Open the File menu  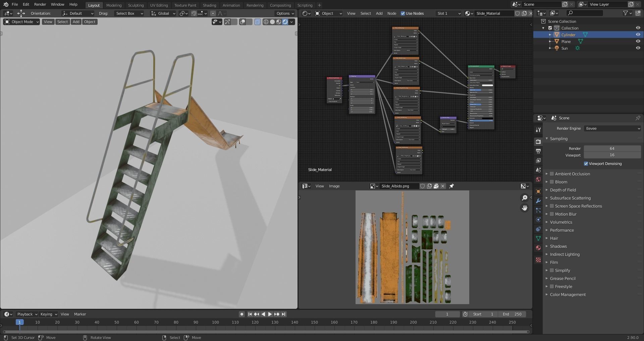coord(15,4)
